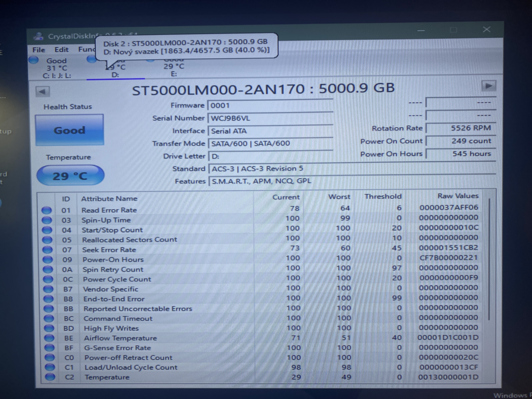The width and height of the screenshot is (532, 399).
Task: Click the Raw Values column header
Action: point(458,196)
